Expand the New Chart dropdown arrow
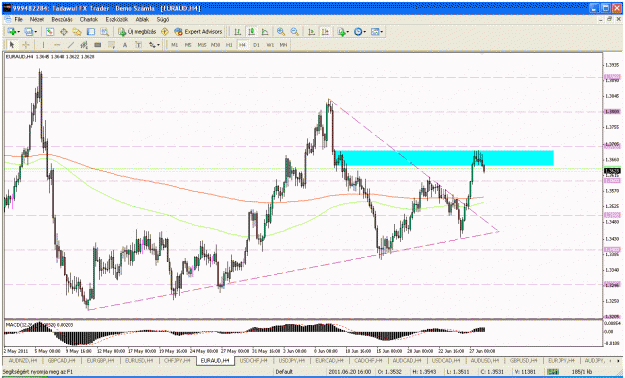Screen dimensions: 625x378 (19, 32)
